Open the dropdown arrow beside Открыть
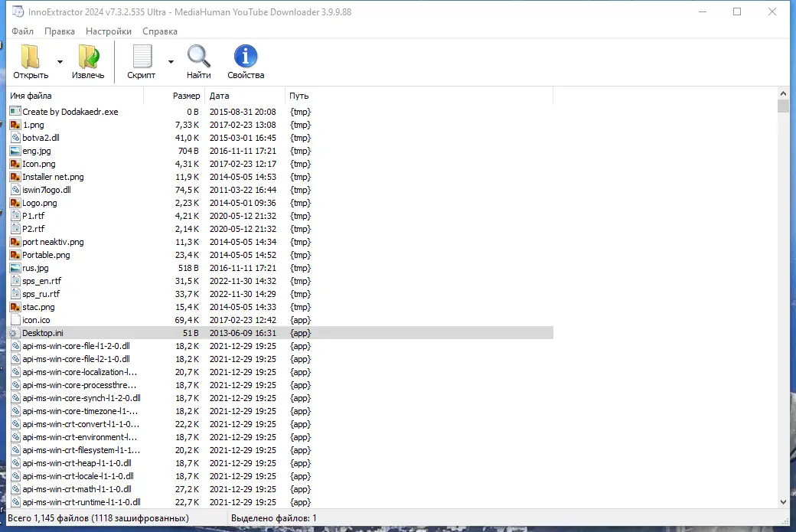796x532 pixels. 60,62
